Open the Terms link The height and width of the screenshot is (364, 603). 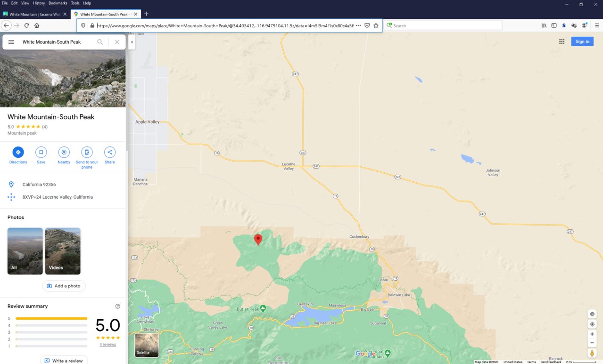pyautogui.click(x=531, y=362)
